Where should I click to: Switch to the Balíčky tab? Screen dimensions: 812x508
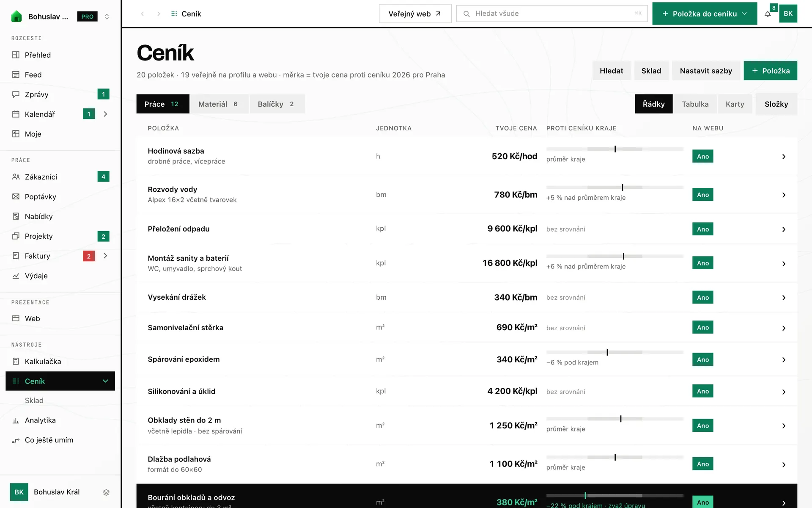[277, 104]
